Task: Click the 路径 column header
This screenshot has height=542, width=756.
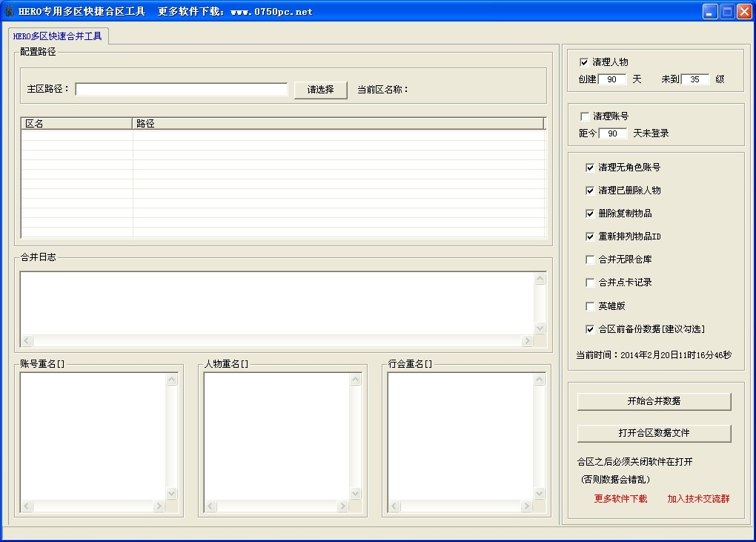Action: point(337,124)
